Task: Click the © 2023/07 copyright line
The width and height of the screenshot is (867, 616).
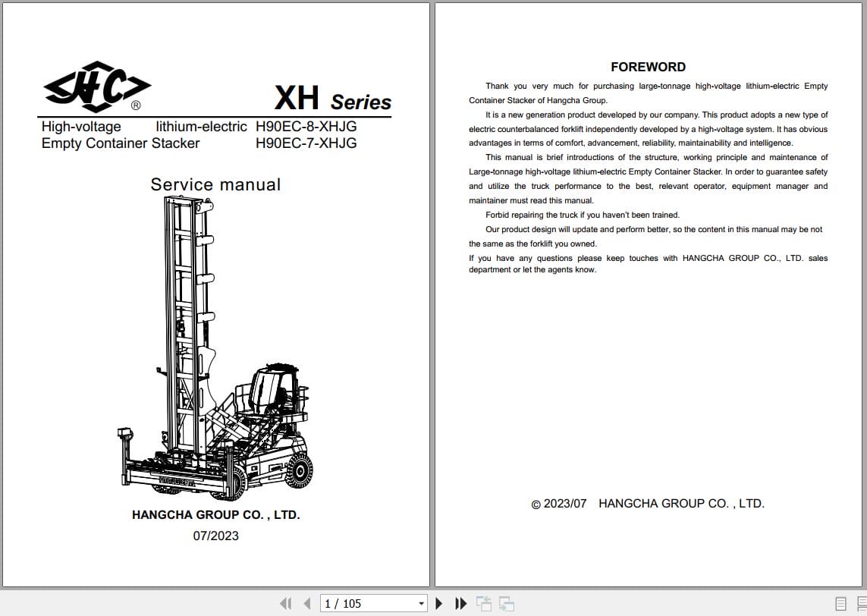Action: pyautogui.click(x=648, y=504)
